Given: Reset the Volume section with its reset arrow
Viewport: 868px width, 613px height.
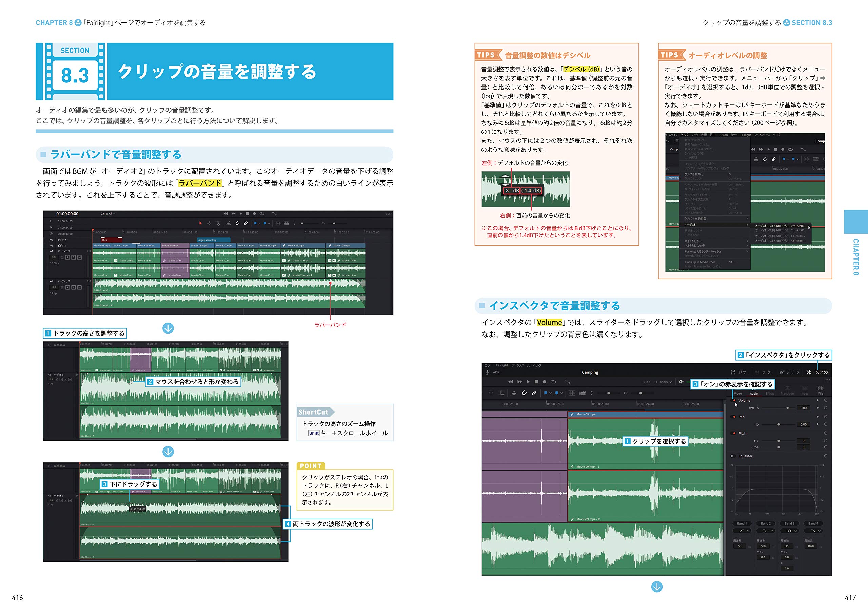Looking at the screenshot, I should point(826,400).
